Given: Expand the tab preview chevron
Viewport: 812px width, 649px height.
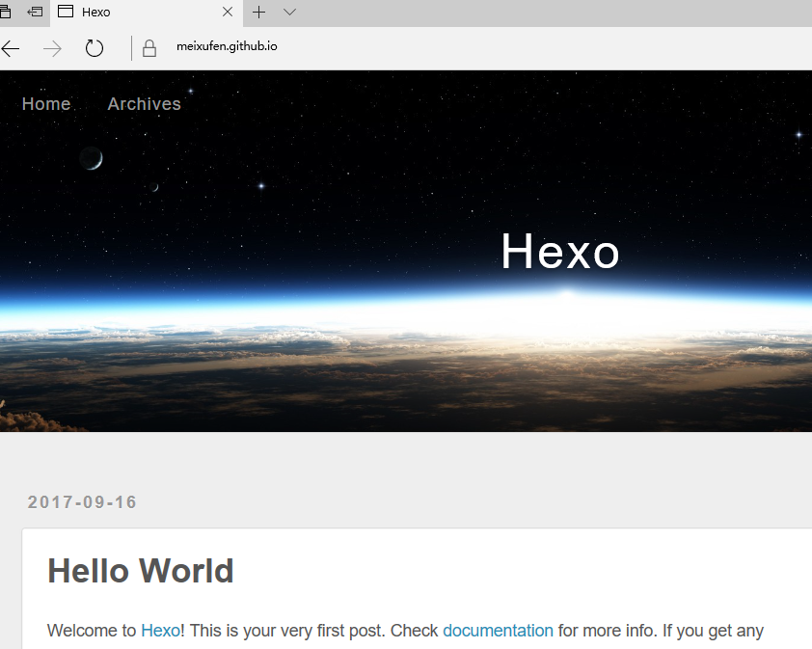Looking at the screenshot, I should [289, 12].
